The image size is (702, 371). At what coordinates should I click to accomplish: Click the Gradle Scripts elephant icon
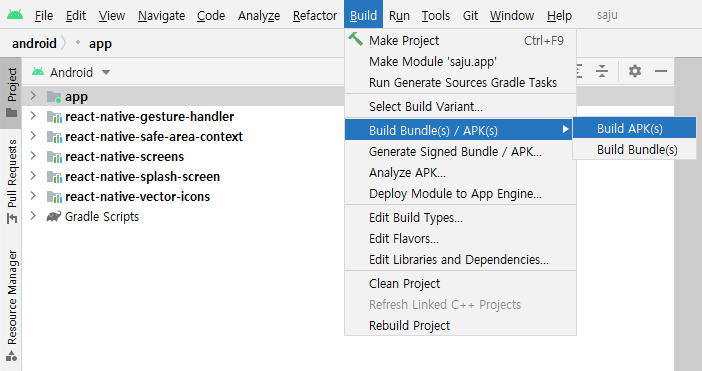tap(54, 217)
